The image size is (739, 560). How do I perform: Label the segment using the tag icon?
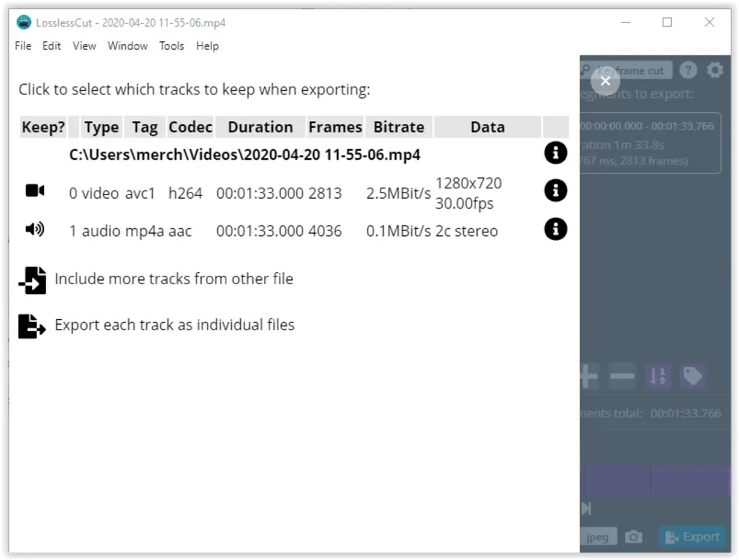click(693, 376)
